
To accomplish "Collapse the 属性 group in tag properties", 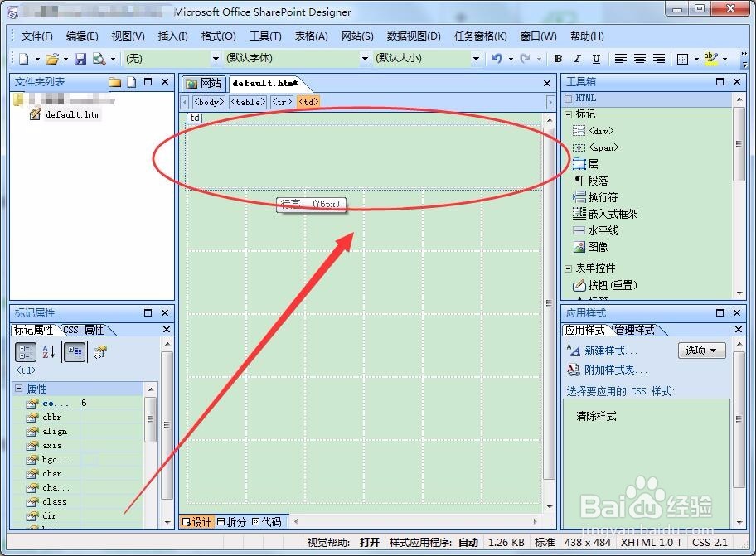I will pos(19,388).
